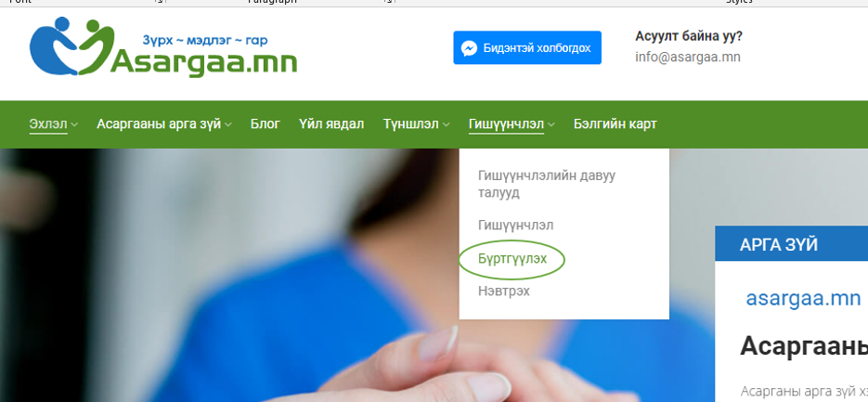
Task: Choose Гишүүнчлэлийн давуу талууд from dropdown
Action: pyautogui.click(x=547, y=185)
